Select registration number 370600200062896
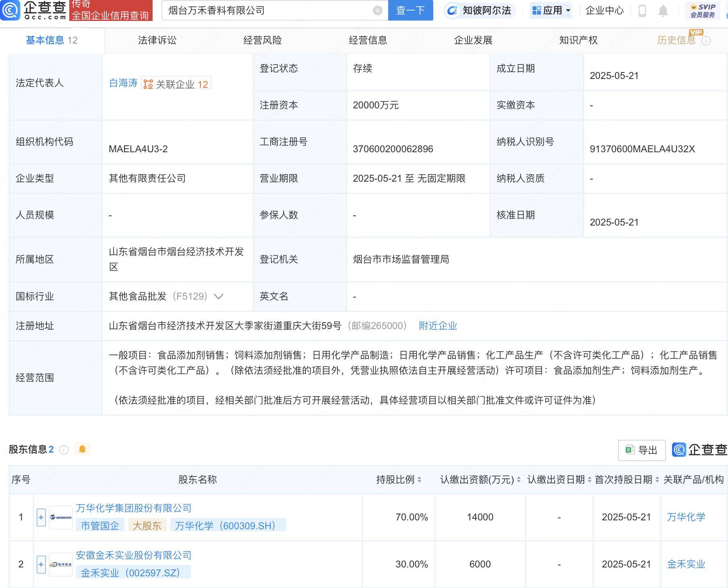This screenshot has width=728, height=588. (393, 149)
